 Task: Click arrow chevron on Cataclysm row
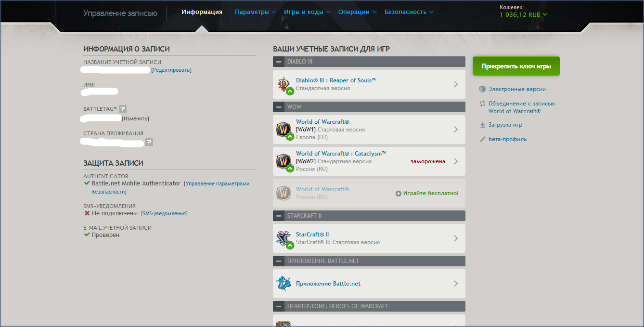pyautogui.click(x=456, y=161)
